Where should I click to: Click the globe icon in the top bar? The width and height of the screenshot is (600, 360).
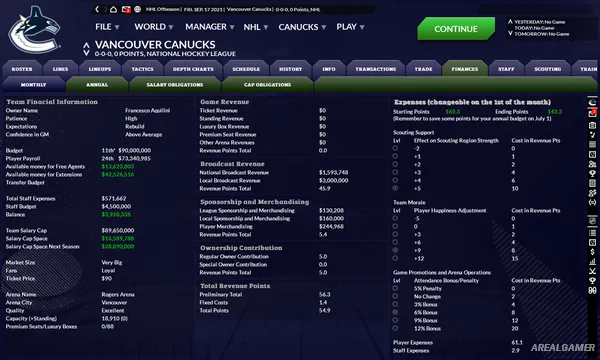138,9
